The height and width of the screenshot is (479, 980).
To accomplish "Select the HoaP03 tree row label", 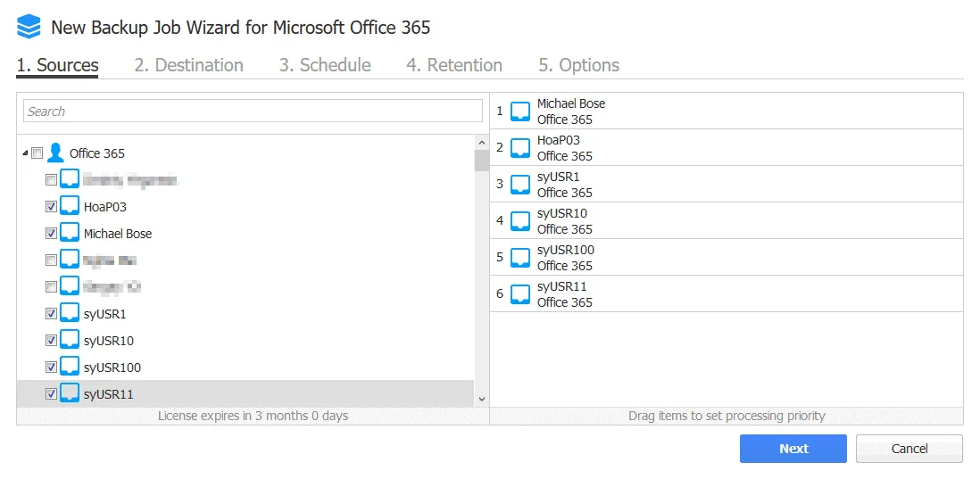I will 105,207.
